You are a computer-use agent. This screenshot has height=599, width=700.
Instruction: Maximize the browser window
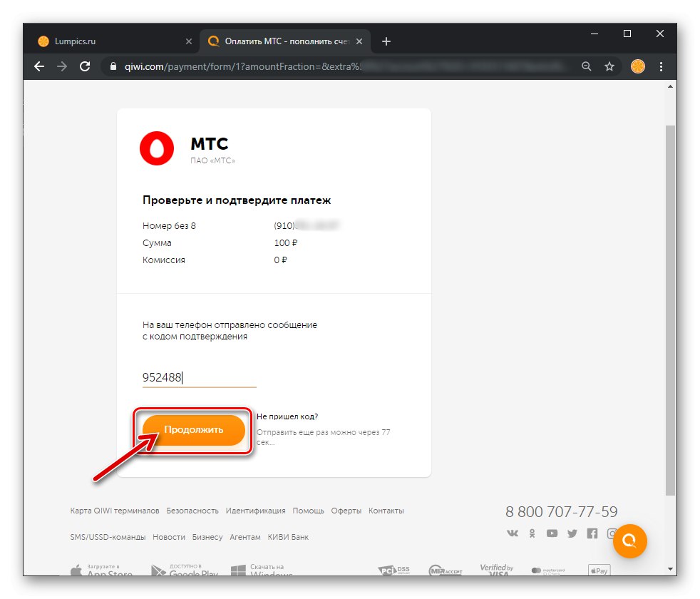[x=627, y=34]
